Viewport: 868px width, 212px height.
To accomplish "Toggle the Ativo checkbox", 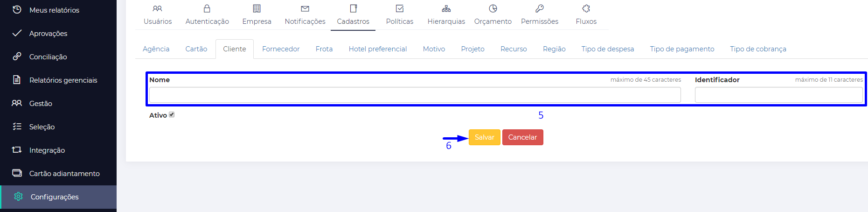I will [172, 114].
